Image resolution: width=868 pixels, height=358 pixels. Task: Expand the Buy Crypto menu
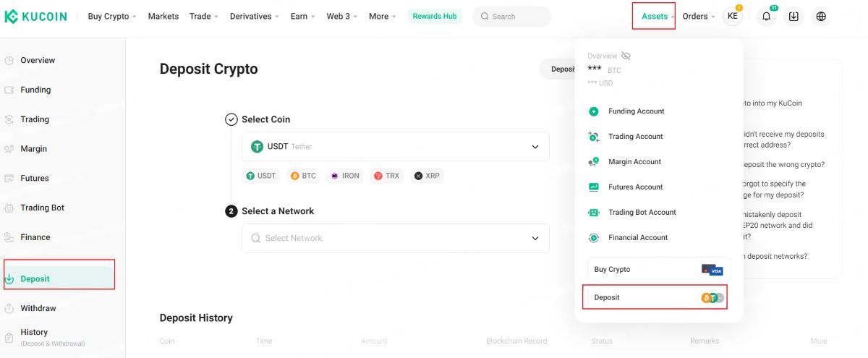click(111, 16)
